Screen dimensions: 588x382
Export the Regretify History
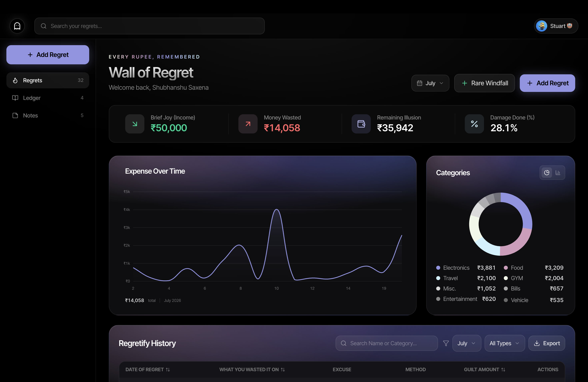546,343
